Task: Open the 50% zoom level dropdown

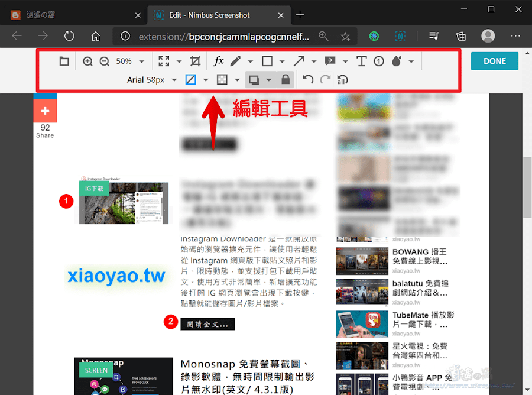Action: pyautogui.click(x=130, y=61)
